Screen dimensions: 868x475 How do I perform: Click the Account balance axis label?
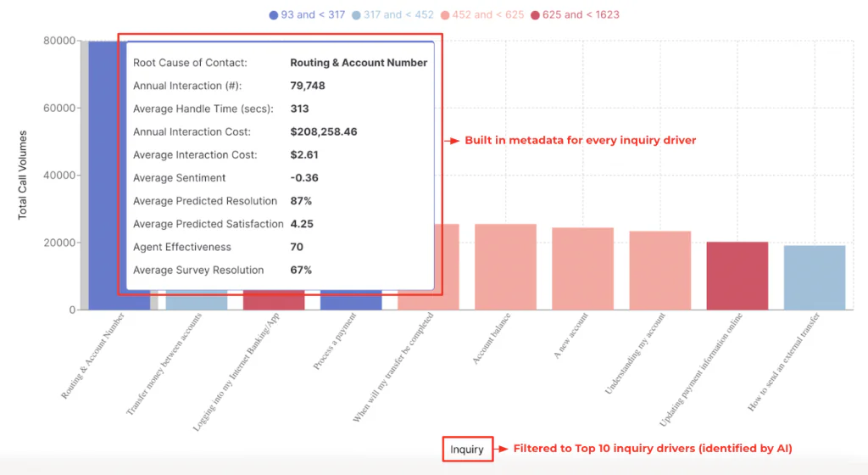tap(491, 338)
